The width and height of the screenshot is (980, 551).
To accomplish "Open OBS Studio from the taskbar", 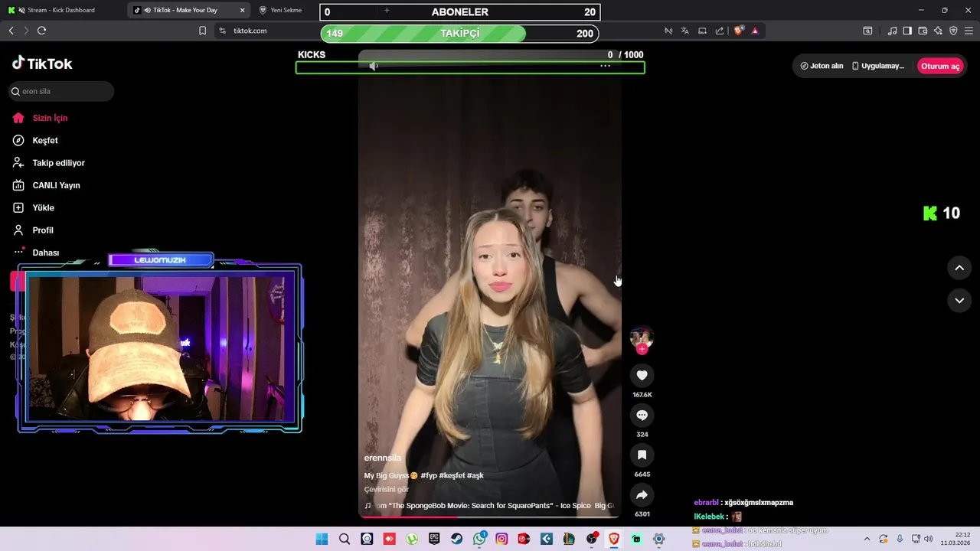I will (592, 539).
